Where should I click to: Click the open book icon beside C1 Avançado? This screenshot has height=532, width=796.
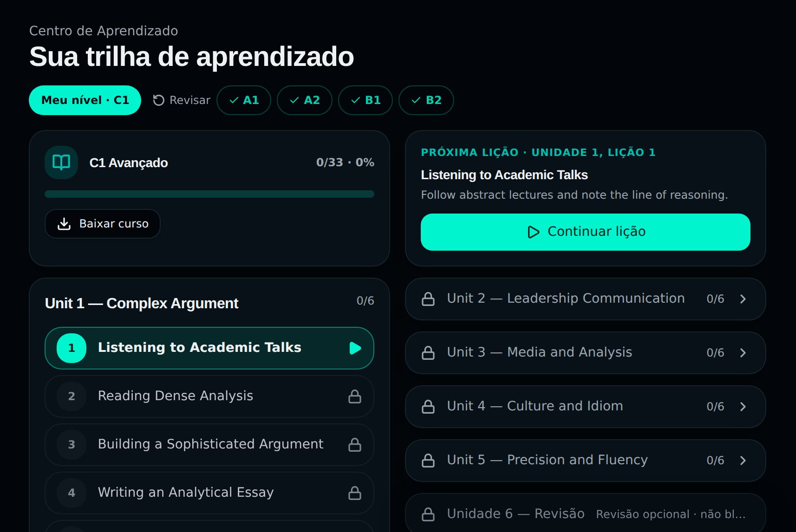coord(61,162)
